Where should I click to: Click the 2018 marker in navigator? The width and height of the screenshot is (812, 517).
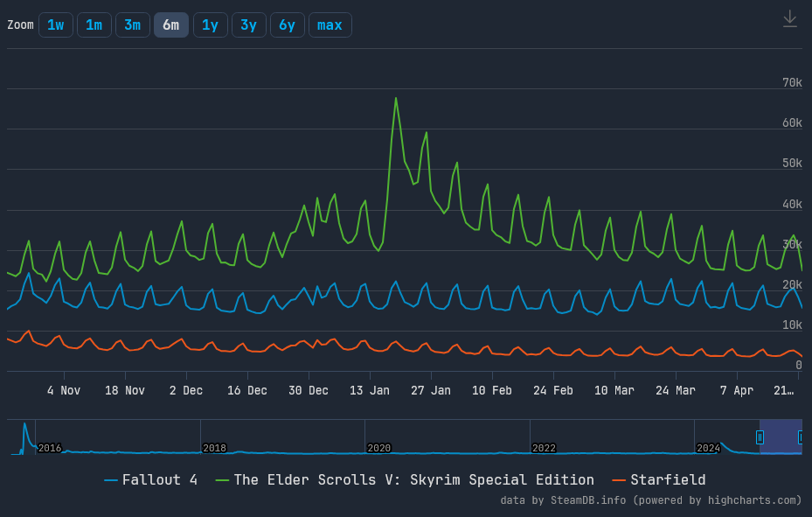[214, 448]
